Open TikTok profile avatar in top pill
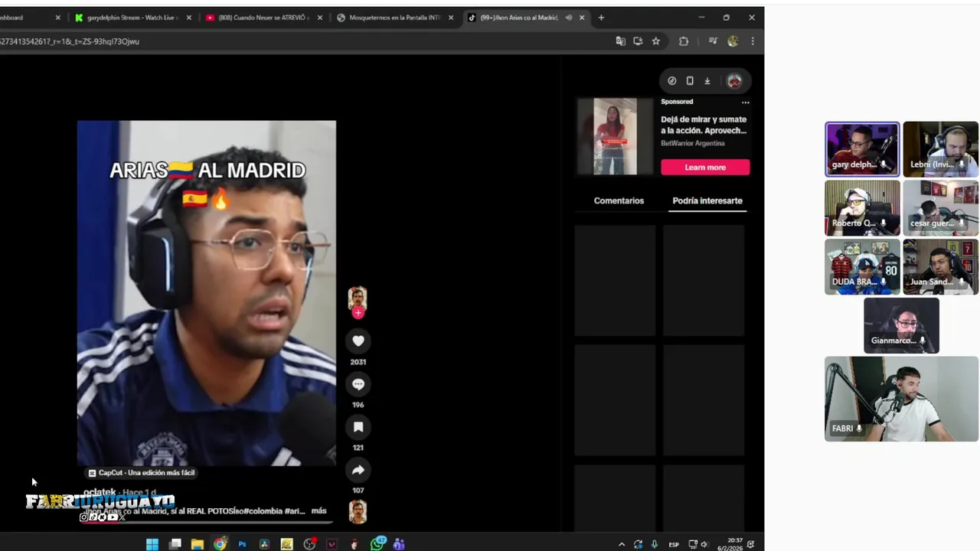 pos(734,80)
